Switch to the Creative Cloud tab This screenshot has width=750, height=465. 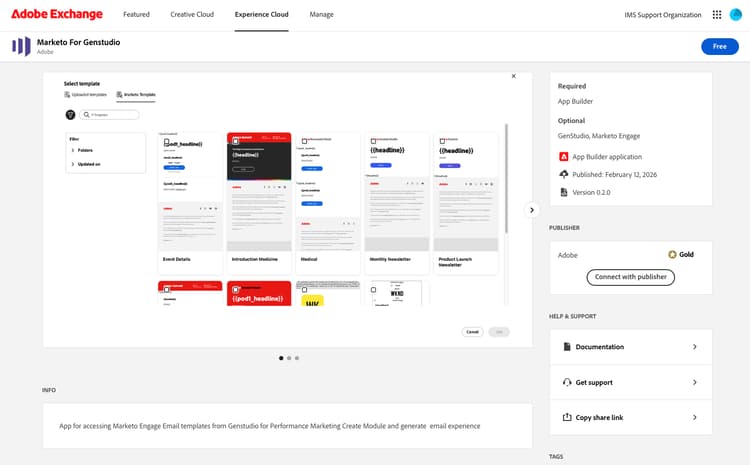tap(192, 14)
